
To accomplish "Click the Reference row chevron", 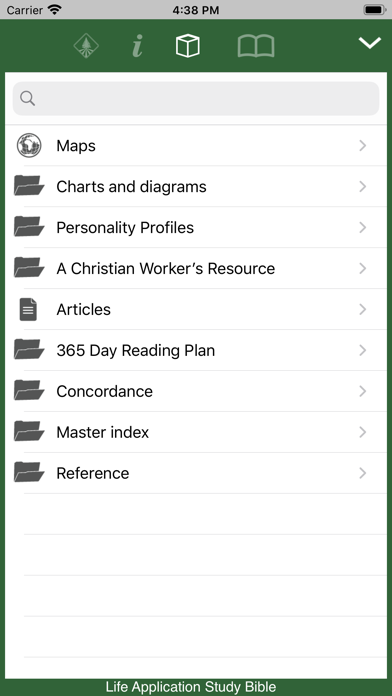I will click(363, 473).
